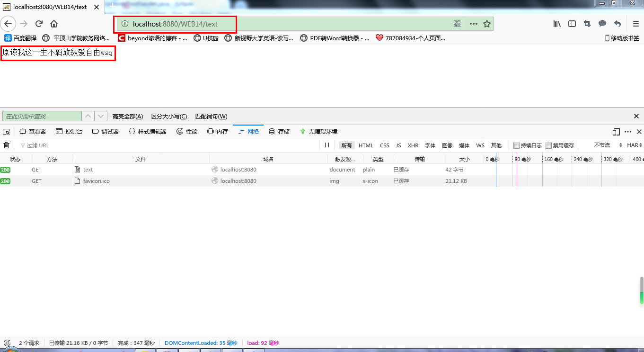Filter requests by 其他
The image size is (644, 352).
pos(496,145)
